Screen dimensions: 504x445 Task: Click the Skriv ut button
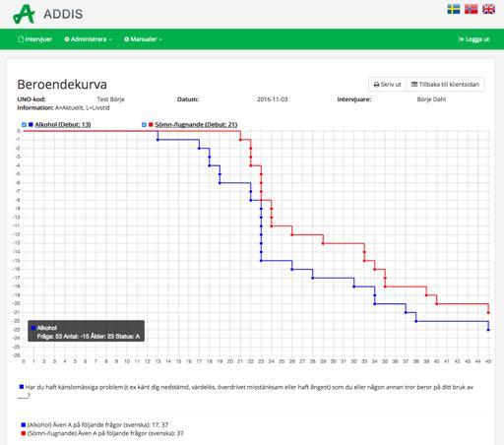tap(388, 85)
